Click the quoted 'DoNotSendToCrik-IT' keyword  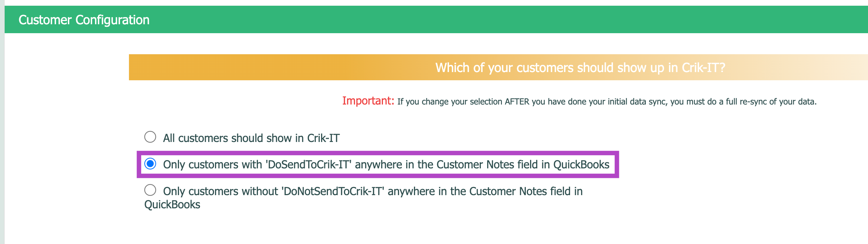pyautogui.click(x=333, y=192)
